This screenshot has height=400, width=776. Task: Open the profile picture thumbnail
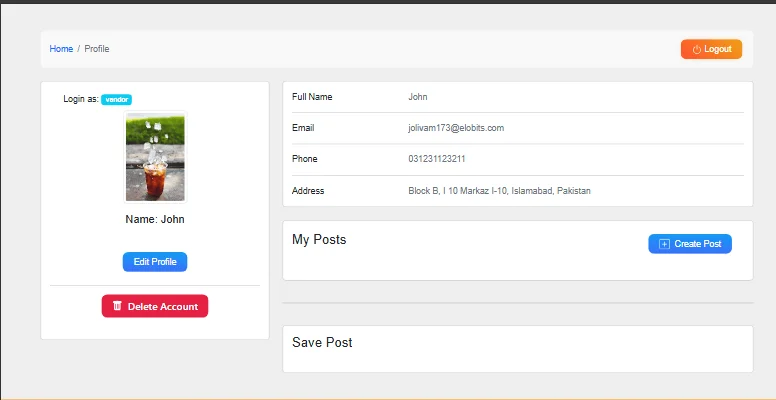[155, 157]
